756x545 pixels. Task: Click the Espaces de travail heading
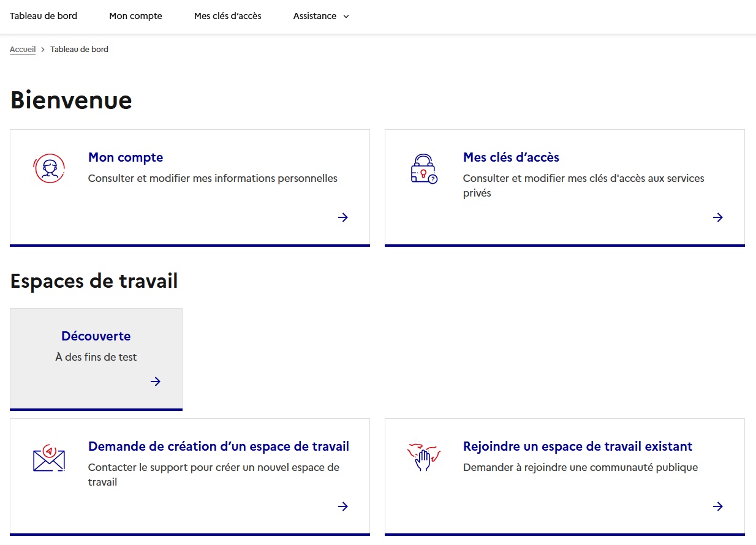94,281
